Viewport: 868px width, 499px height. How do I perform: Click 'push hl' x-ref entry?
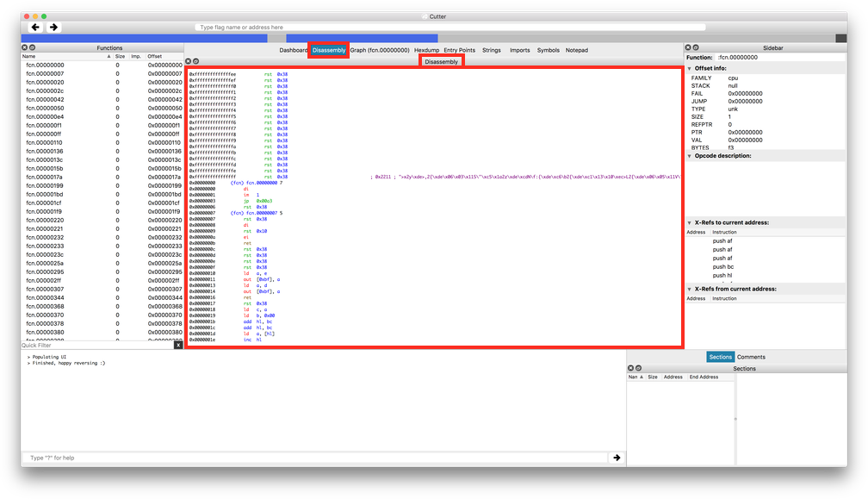coord(722,275)
